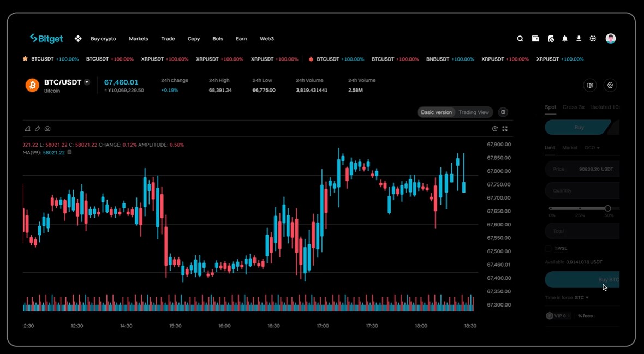
Task: Focus the Quantity input field
Action: point(582,190)
